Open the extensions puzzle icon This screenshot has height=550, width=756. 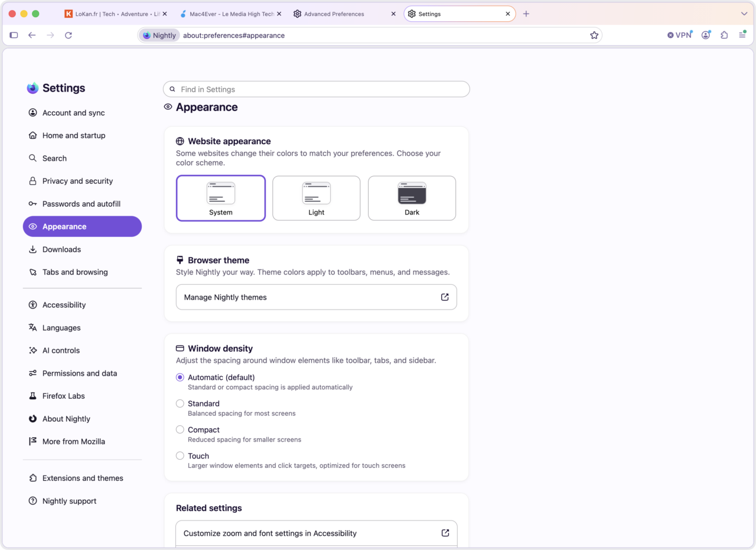coord(724,35)
